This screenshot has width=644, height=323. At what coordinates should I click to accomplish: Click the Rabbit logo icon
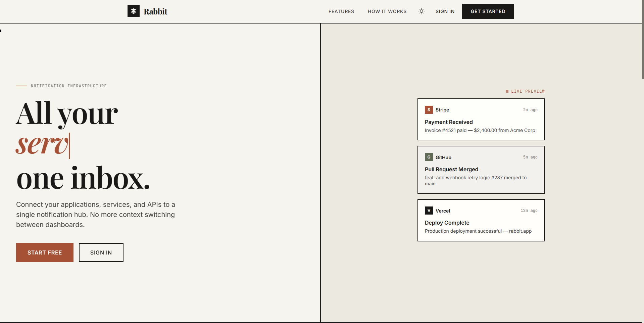[x=134, y=11]
